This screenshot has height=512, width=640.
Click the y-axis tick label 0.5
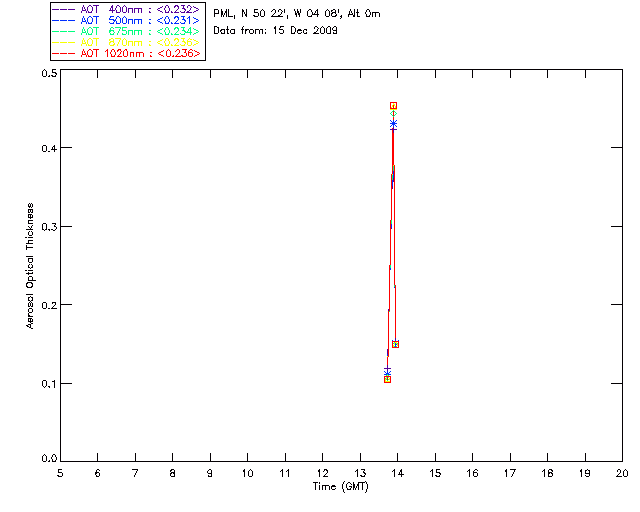click(x=49, y=73)
